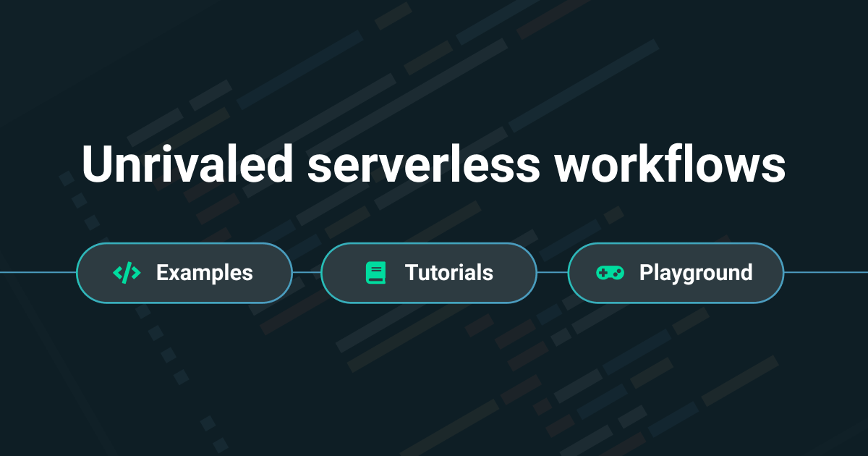Click the left button of the gamepad icon

coord(605,273)
